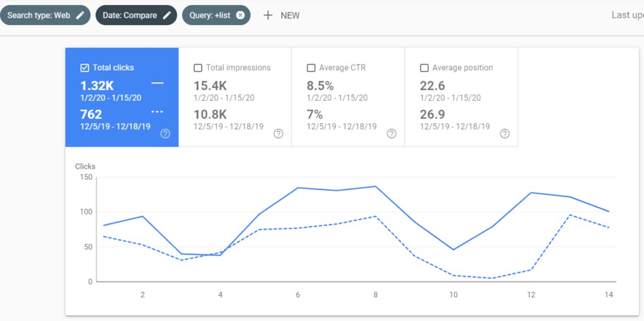Click x-axis label 14
Screen dimensions: 644x321
[x=609, y=295]
